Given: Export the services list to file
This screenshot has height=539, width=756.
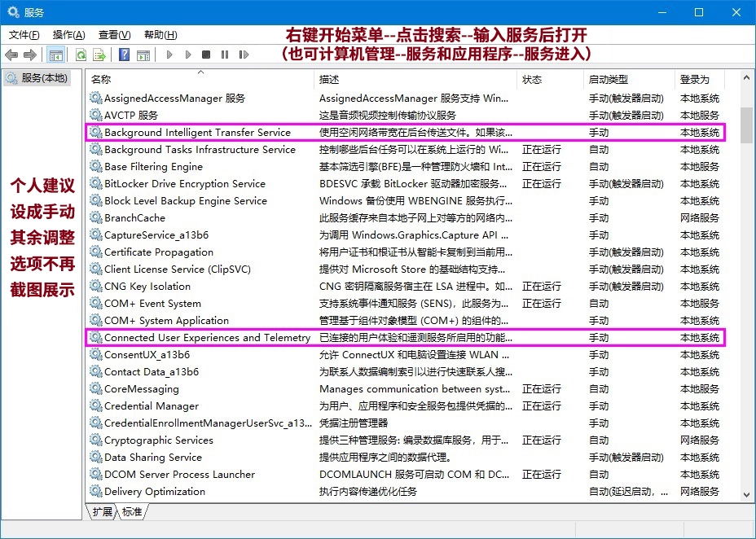Looking at the screenshot, I should click(x=99, y=55).
